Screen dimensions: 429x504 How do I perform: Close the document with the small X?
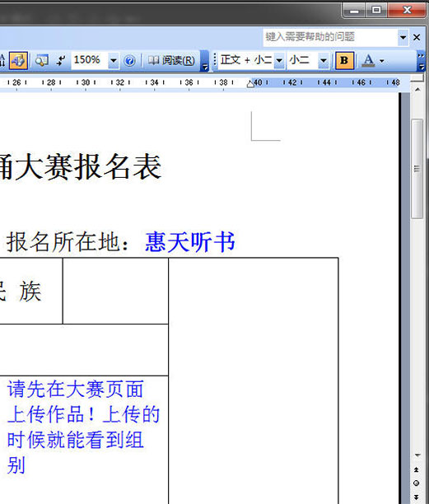coord(417,37)
